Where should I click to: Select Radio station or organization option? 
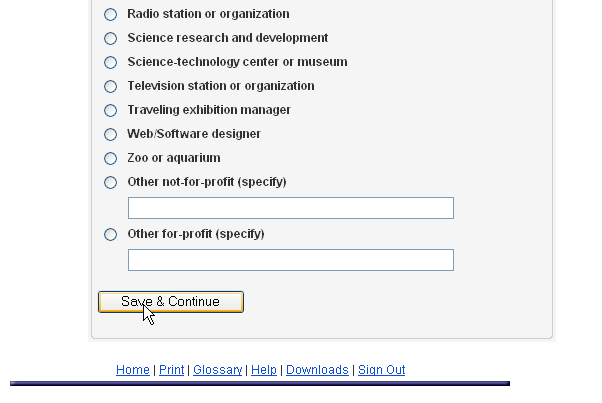(x=110, y=15)
